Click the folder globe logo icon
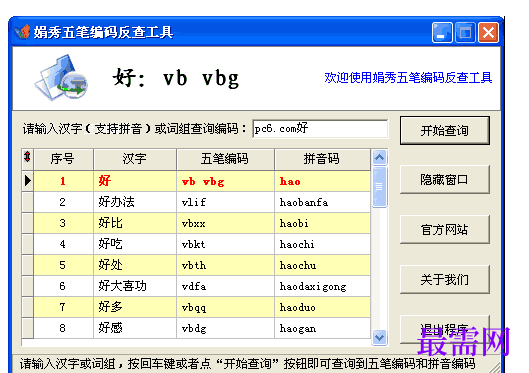529x373 pixels. [61, 78]
